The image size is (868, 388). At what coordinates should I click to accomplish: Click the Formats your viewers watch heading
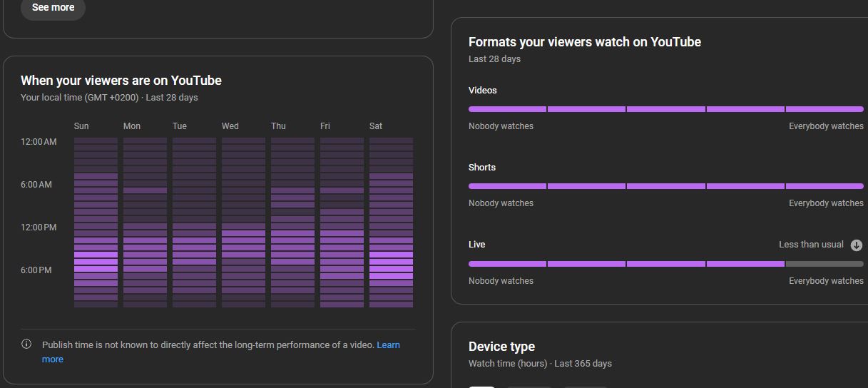[585, 42]
